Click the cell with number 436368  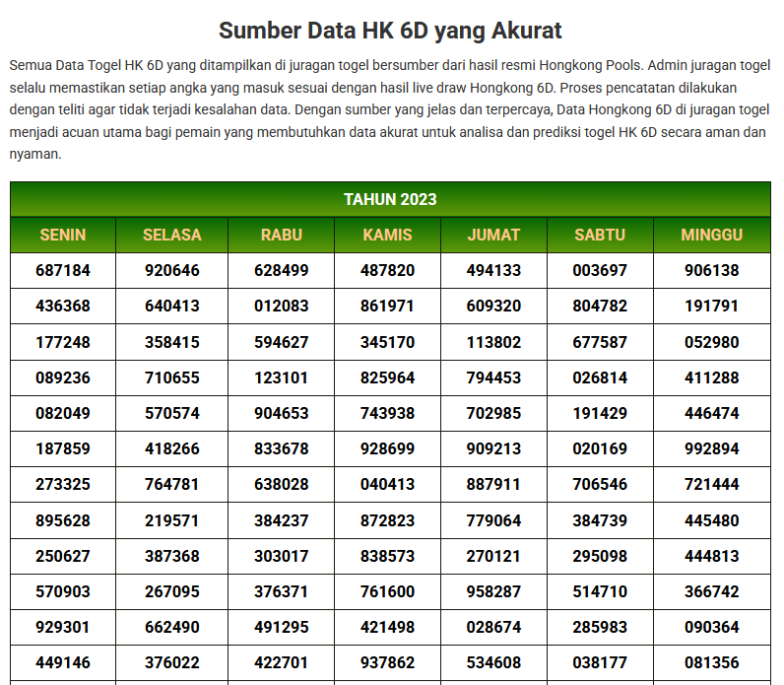63,306
